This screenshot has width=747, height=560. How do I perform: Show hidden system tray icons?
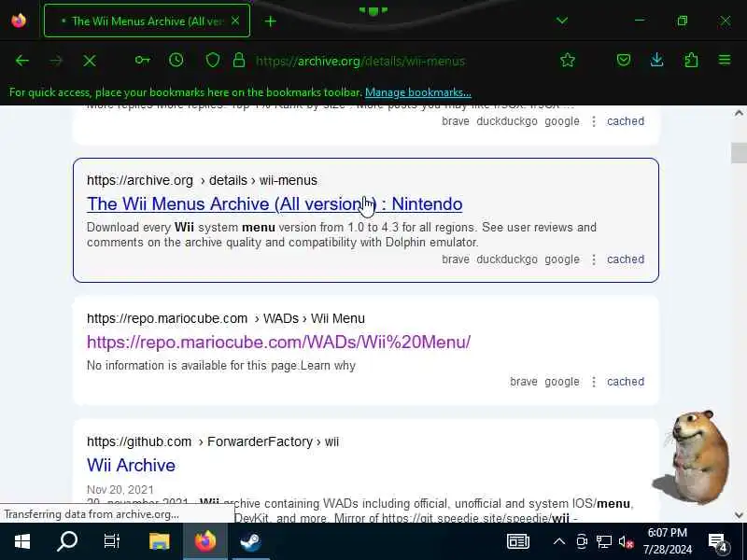click(559, 541)
